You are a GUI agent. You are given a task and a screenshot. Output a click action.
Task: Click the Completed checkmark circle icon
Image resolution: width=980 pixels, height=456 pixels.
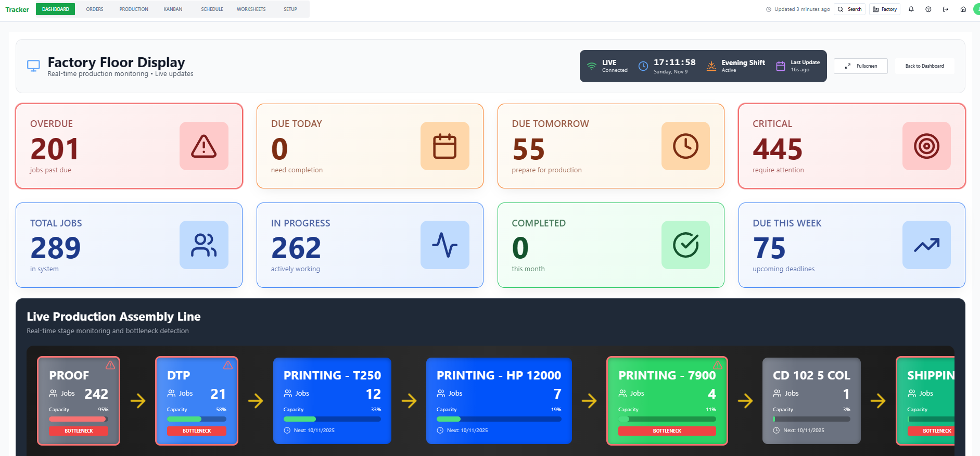pyautogui.click(x=685, y=245)
